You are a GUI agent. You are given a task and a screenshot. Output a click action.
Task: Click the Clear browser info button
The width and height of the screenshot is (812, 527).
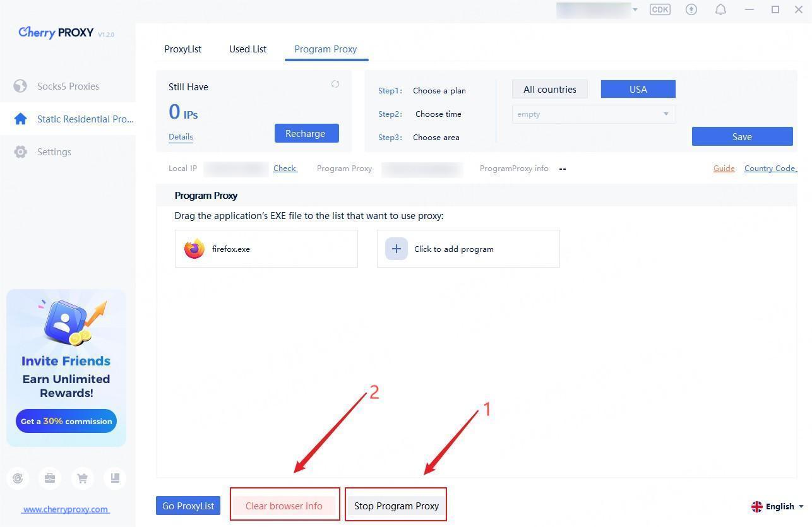[x=284, y=506]
